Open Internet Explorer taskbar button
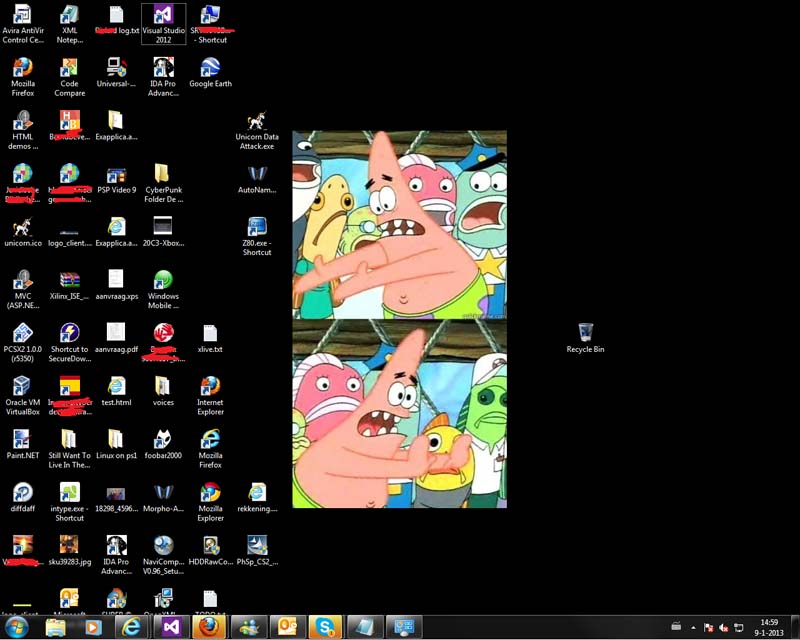 click(131, 627)
